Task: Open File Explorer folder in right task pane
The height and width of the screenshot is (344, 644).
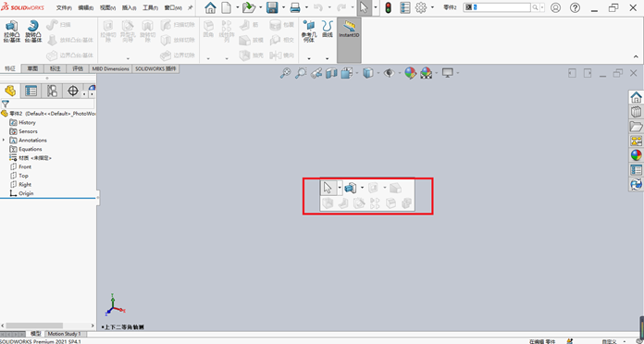Action: coord(637,126)
